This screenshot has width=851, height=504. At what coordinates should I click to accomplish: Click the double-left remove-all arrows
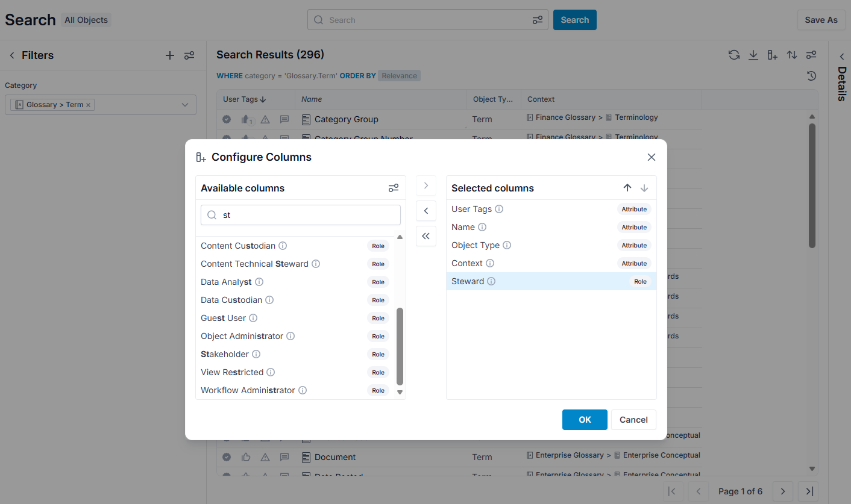coord(425,236)
